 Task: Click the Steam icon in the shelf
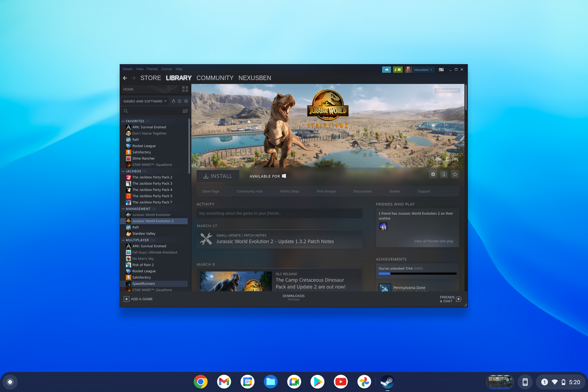[387, 382]
